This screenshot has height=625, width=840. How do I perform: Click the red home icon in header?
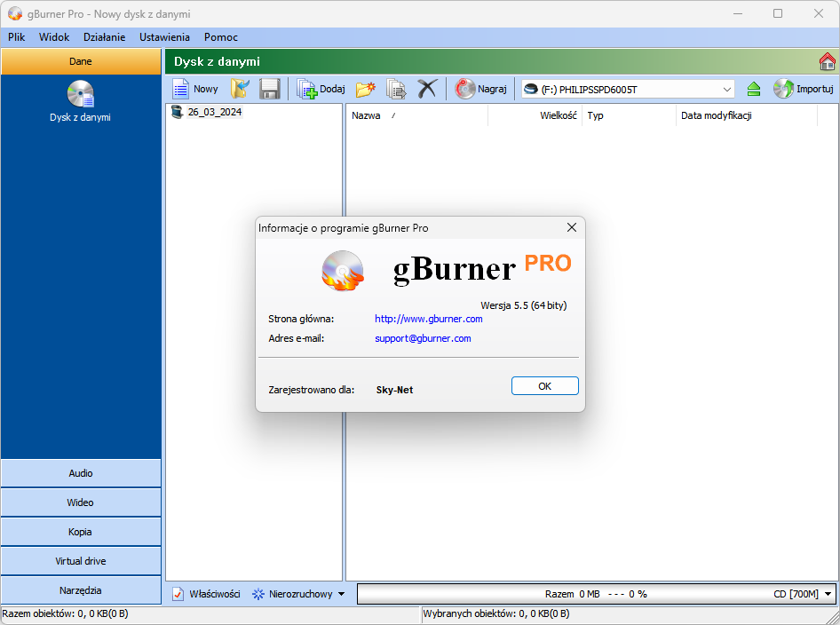coord(828,61)
